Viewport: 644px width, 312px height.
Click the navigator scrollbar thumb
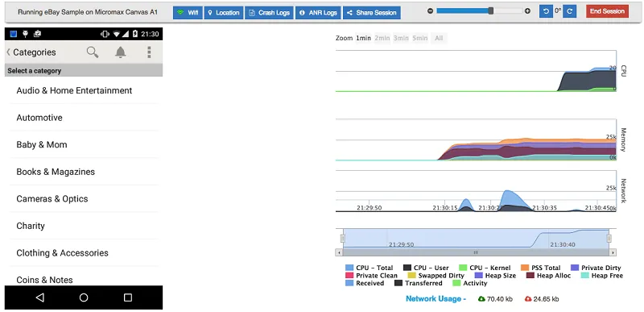pos(476,252)
